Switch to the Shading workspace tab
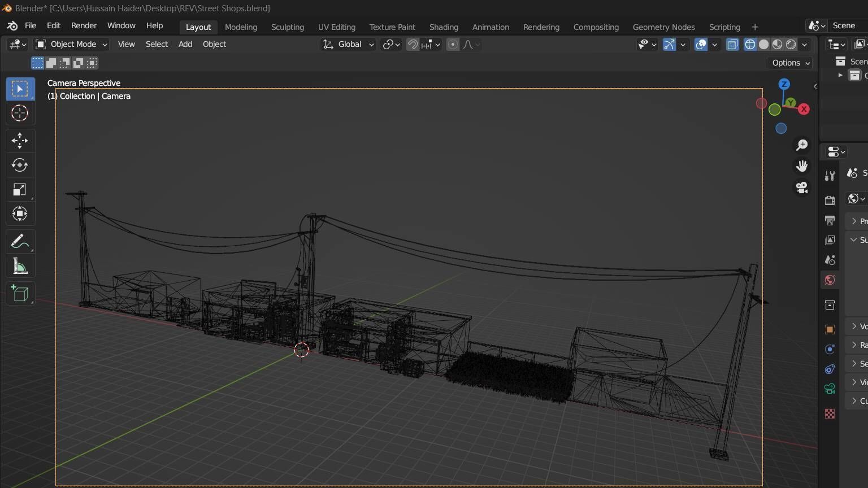This screenshot has height=488, width=868. click(x=444, y=27)
